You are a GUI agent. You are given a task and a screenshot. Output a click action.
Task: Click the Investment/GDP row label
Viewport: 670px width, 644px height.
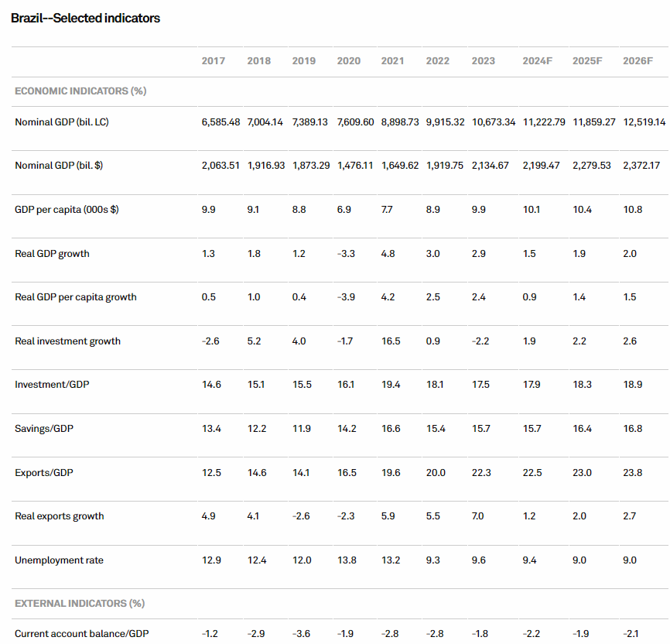click(52, 385)
